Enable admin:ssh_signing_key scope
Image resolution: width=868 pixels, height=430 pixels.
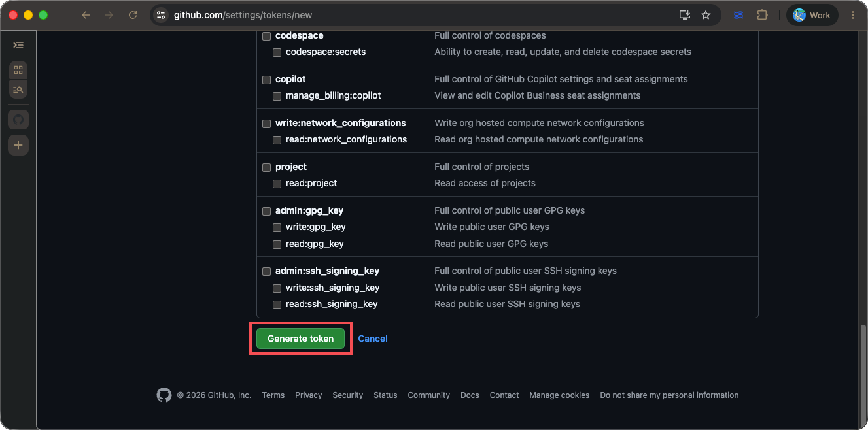click(266, 271)
